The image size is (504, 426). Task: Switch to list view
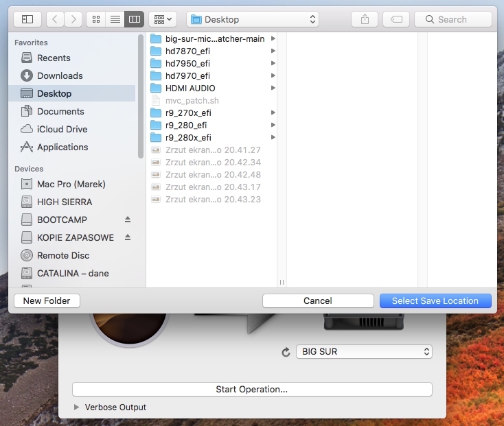115,19
